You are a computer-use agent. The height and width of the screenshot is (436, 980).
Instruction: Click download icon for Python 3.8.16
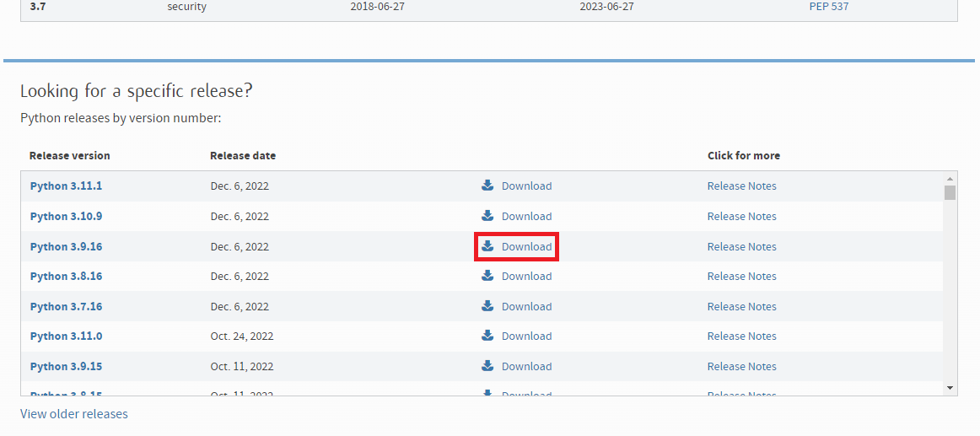tap(487, 276)
